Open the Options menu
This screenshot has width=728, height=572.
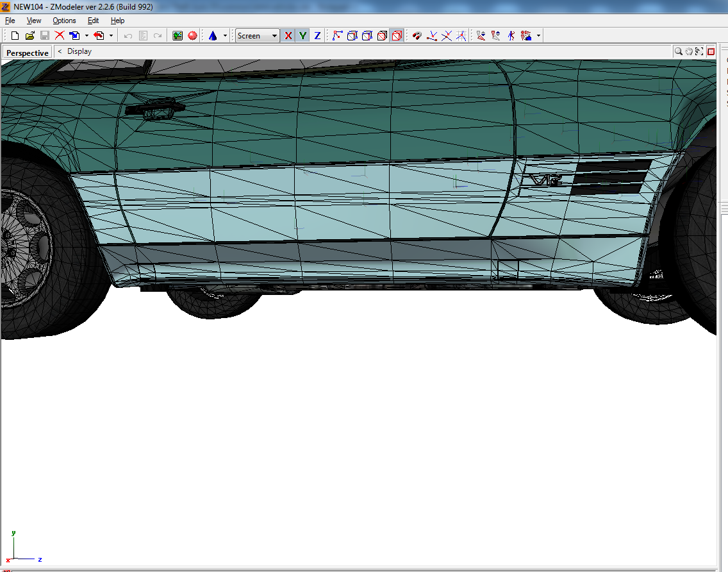coord(64,21)
